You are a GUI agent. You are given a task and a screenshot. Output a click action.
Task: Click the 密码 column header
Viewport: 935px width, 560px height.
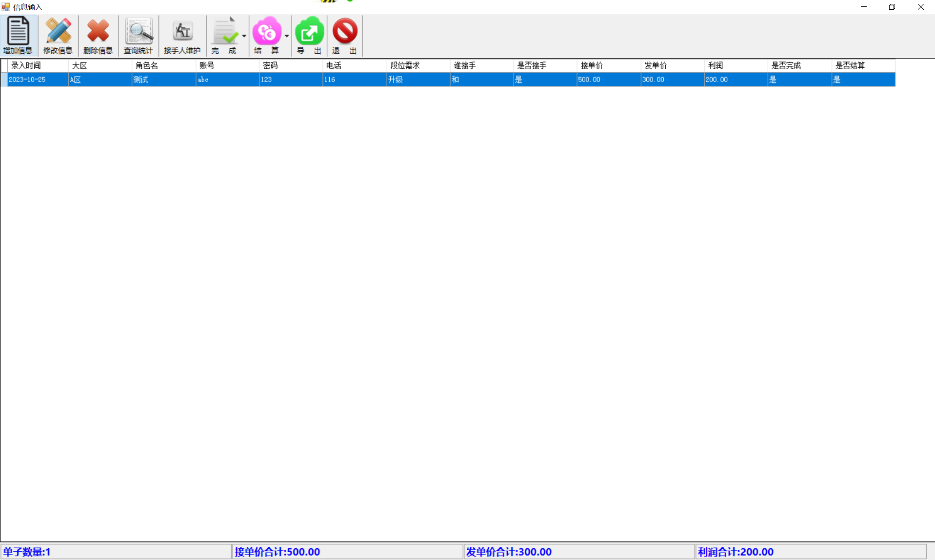point(291,65)
